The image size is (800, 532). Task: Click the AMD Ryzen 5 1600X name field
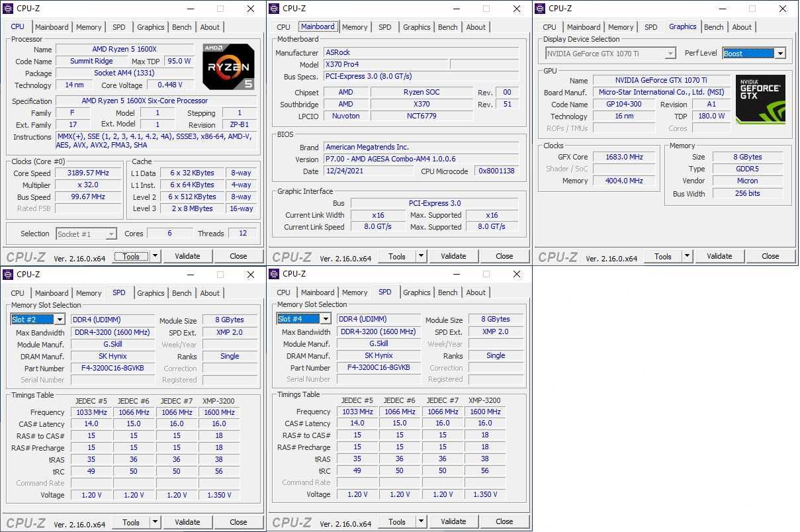[x=124, y=50]
